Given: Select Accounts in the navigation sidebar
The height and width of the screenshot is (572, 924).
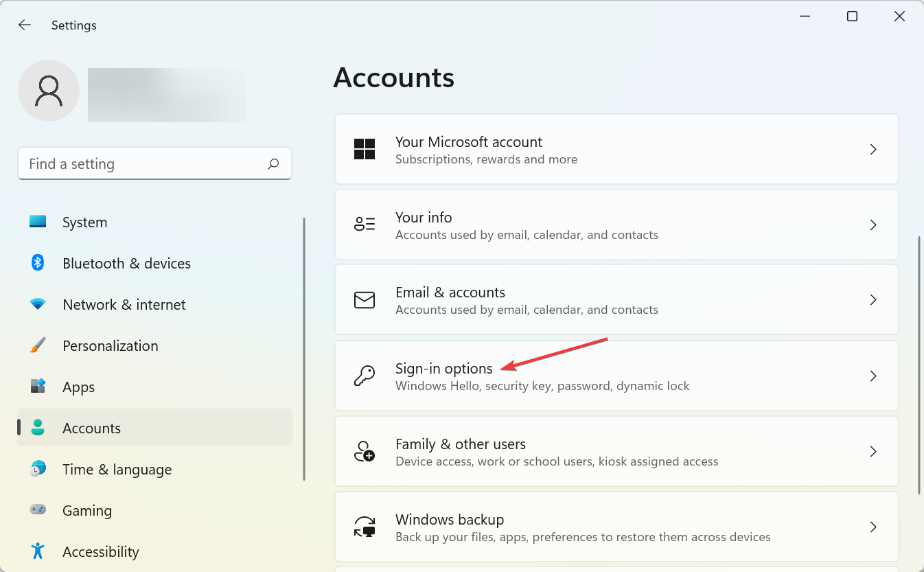Looking at the screenshot, I should point(91,428).
